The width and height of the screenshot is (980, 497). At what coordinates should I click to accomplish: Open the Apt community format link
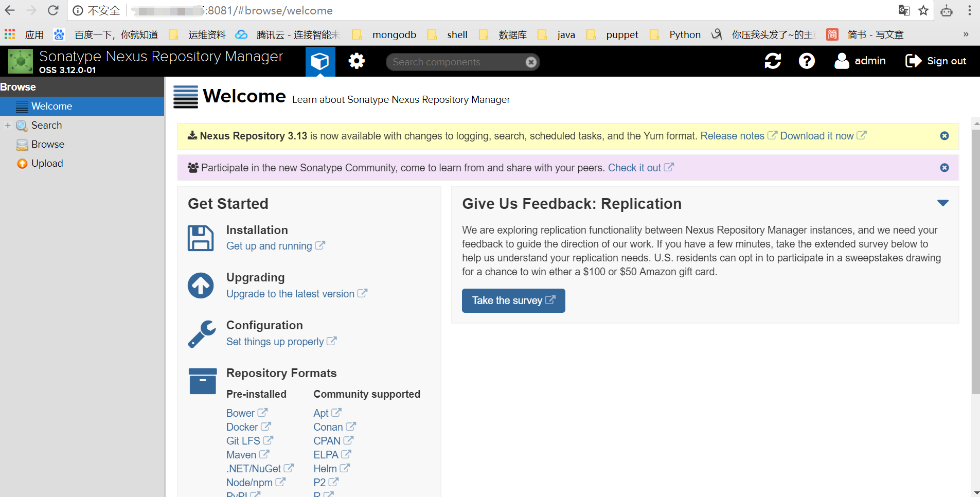(x=327, y=413)
